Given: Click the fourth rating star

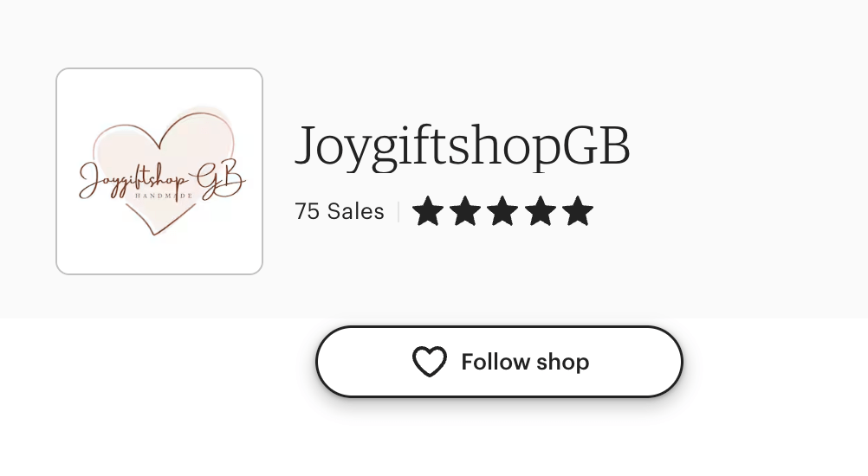Looking at the screenshot, I should [540, 211].
